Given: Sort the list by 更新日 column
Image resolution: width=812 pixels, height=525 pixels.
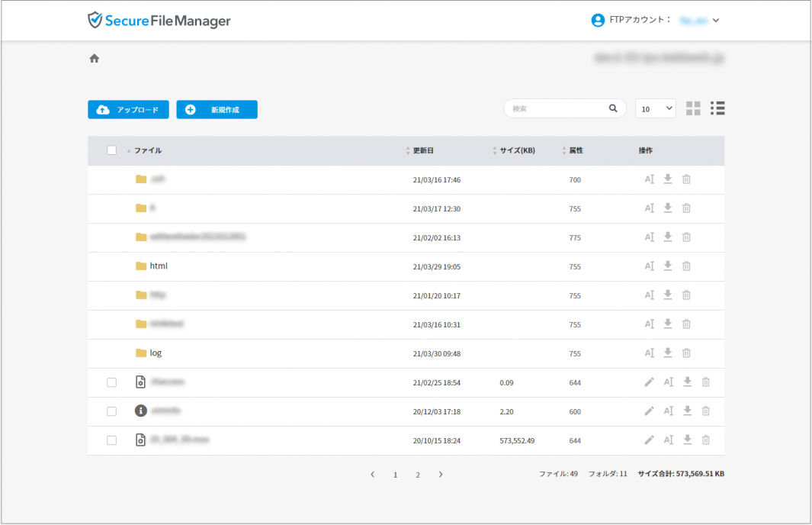Looking at the screenshot, I should click(x=423, y=150).
